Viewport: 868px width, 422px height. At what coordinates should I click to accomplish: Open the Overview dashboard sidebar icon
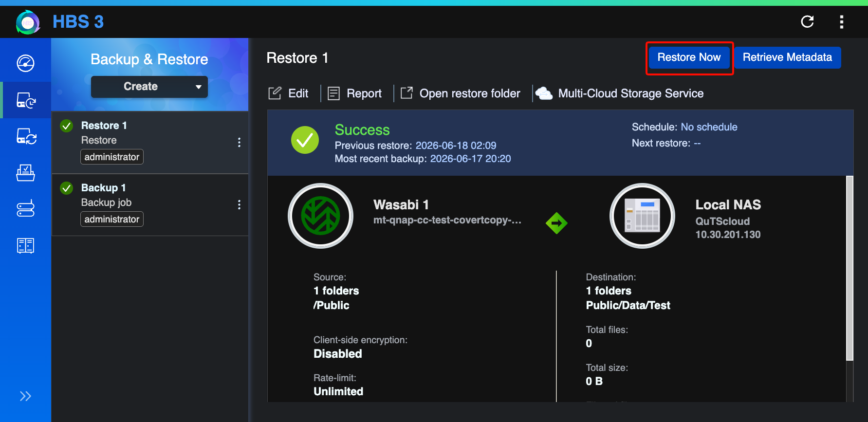[x=25, y=63]
